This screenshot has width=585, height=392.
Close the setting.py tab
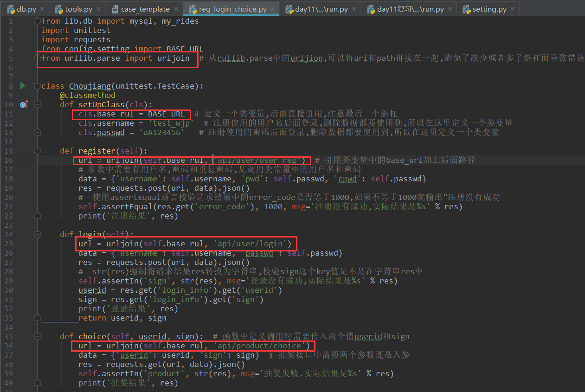513,9
